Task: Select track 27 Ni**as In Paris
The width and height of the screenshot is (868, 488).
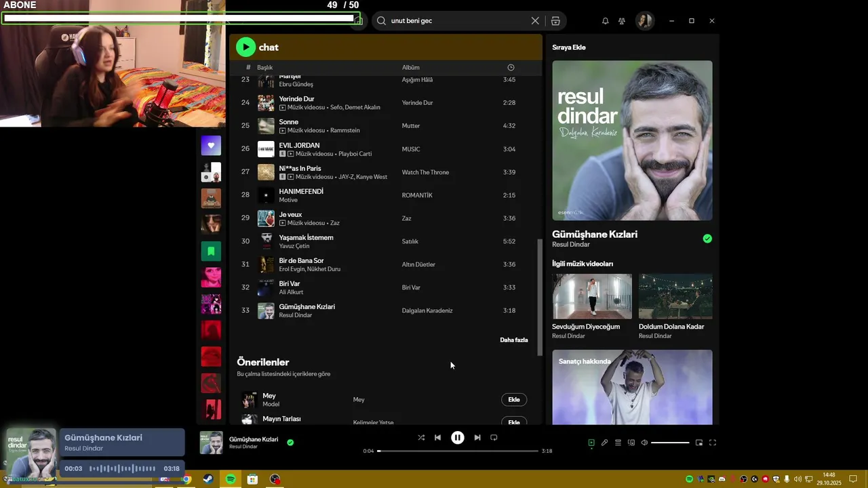Action: point(387,172)
